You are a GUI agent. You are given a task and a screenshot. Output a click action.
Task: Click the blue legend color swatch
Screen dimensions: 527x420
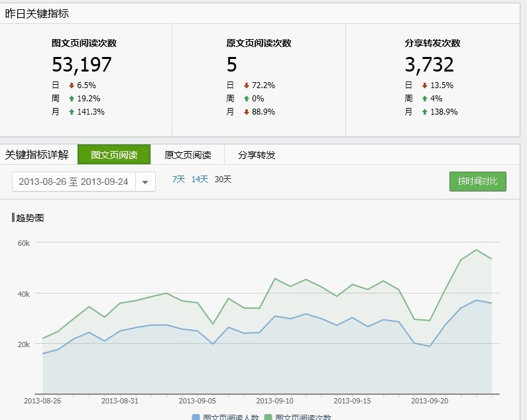(x=196, y=417)
